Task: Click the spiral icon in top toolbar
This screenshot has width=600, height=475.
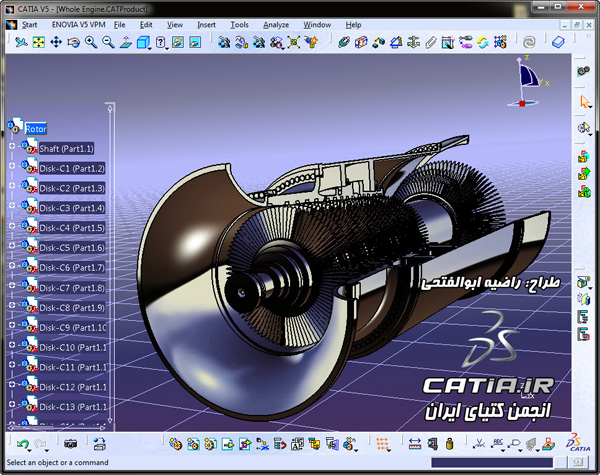Action: (529, 42)
